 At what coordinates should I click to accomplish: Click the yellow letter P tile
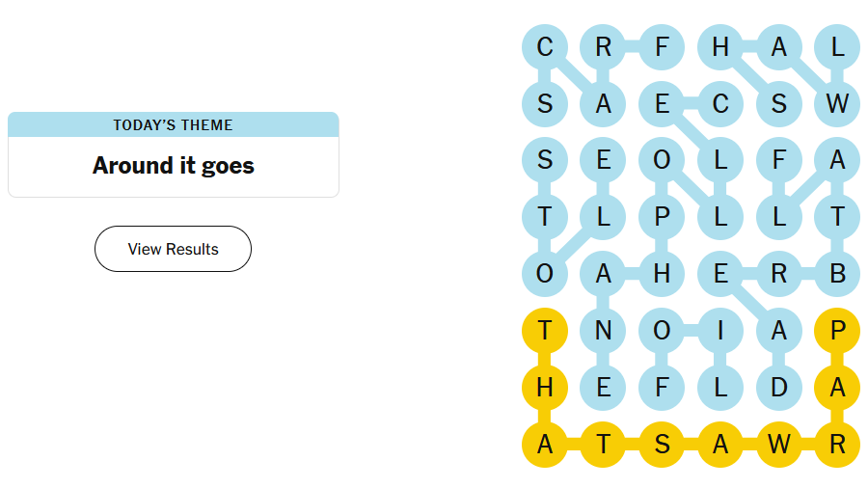[837, 331]
